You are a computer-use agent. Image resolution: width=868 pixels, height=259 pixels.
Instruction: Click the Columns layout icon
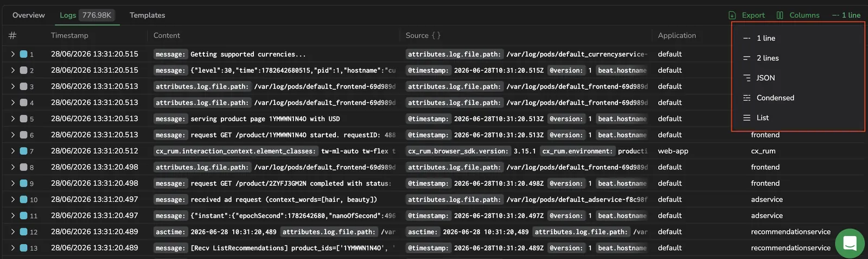click(780, 15)
